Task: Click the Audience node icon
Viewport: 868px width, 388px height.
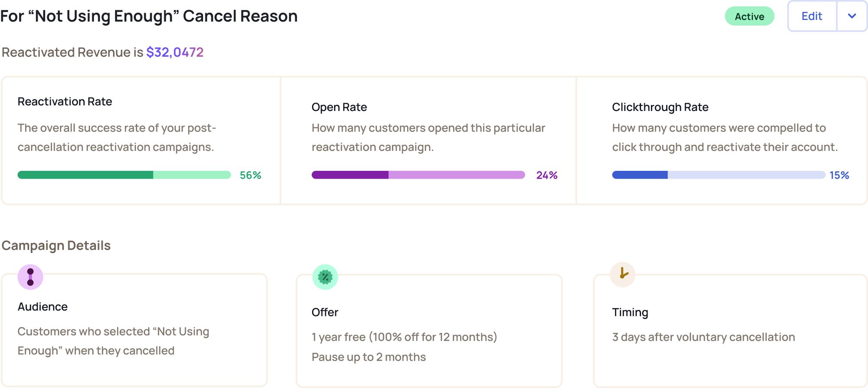Action: [30, 277]
